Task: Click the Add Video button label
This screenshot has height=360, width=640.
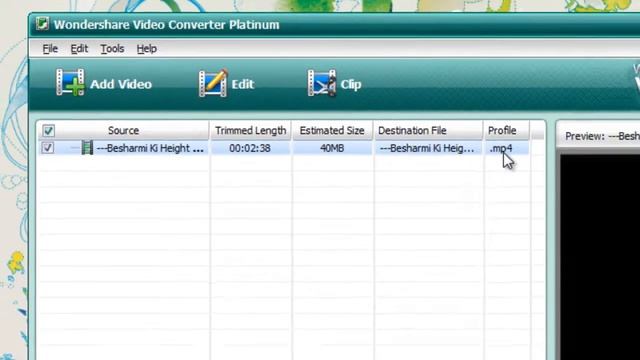Action: coord(121,84)
